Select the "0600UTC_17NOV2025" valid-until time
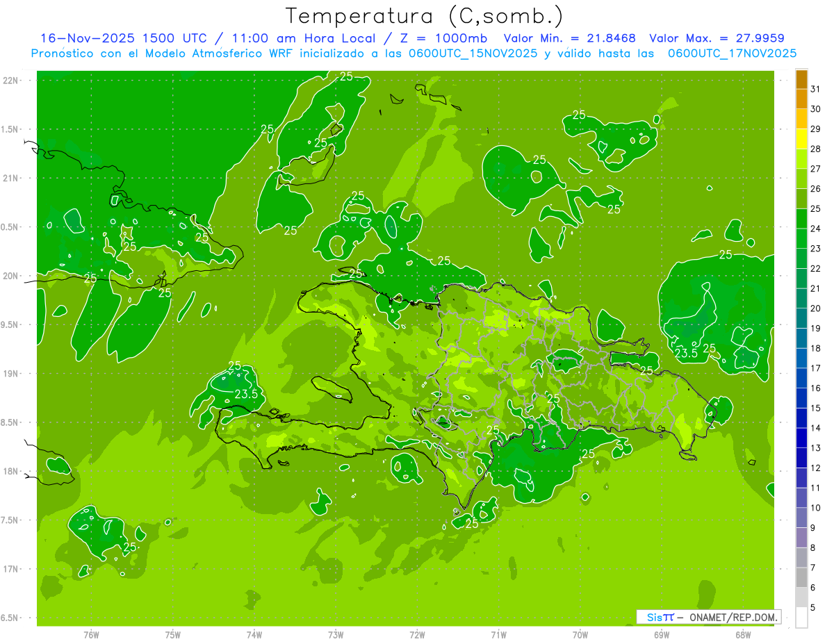 [x=732, y=53]
